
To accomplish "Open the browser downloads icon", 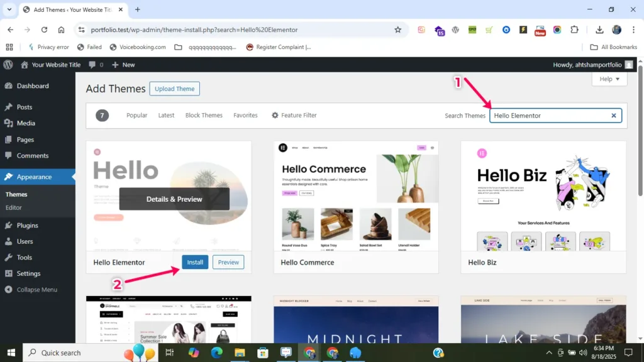I will click(599, 30).
